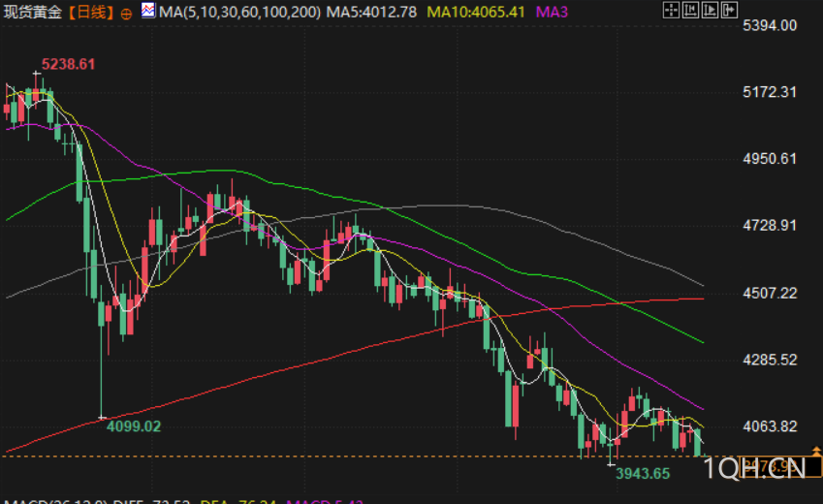Select the yellow MA10:4065.41 label

click(x=476, y=12)
